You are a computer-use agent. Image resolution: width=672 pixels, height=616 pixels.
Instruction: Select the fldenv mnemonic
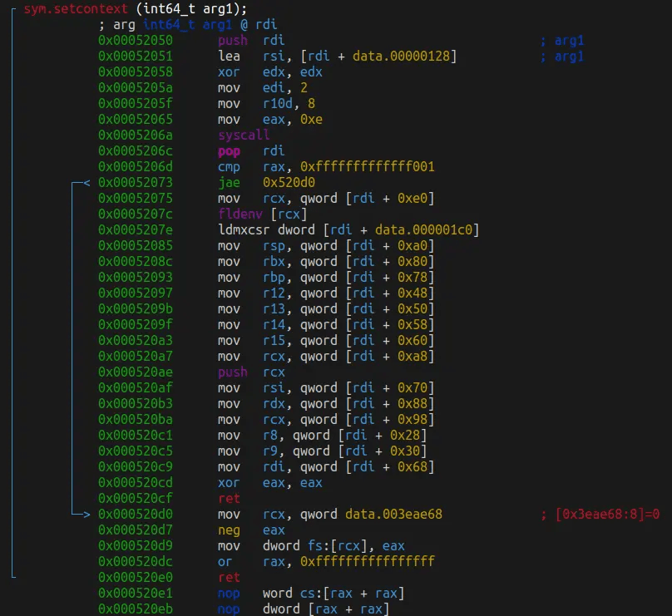(236, 214)
